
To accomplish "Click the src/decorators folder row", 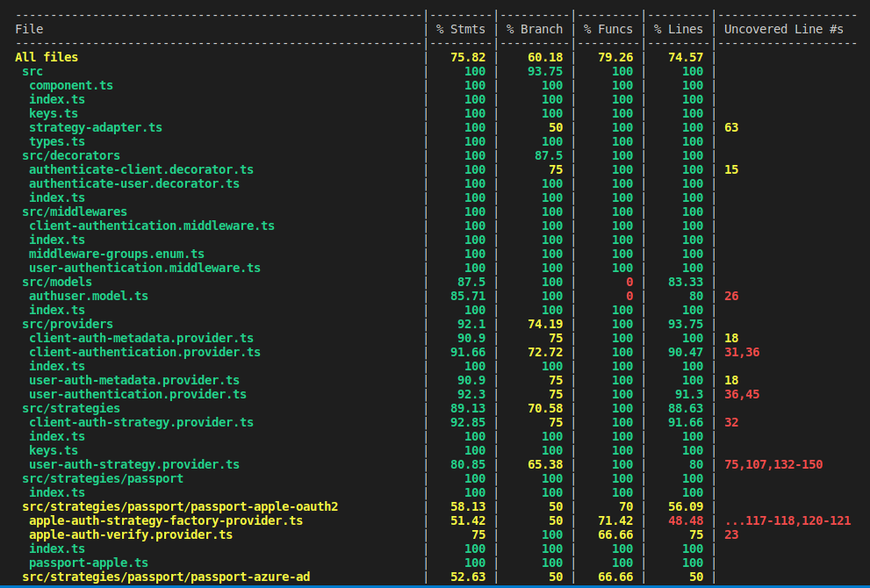I will tap(71, 155).
